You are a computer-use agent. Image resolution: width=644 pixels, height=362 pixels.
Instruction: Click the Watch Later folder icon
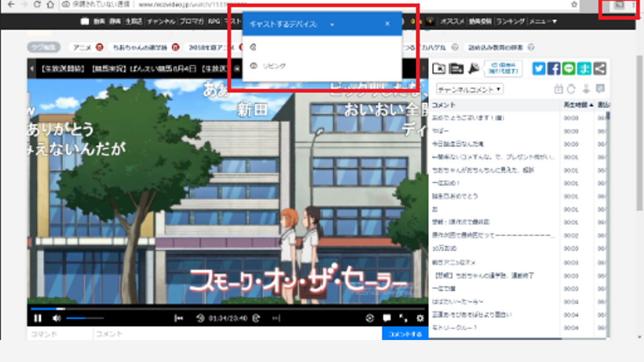coord(456,68)
